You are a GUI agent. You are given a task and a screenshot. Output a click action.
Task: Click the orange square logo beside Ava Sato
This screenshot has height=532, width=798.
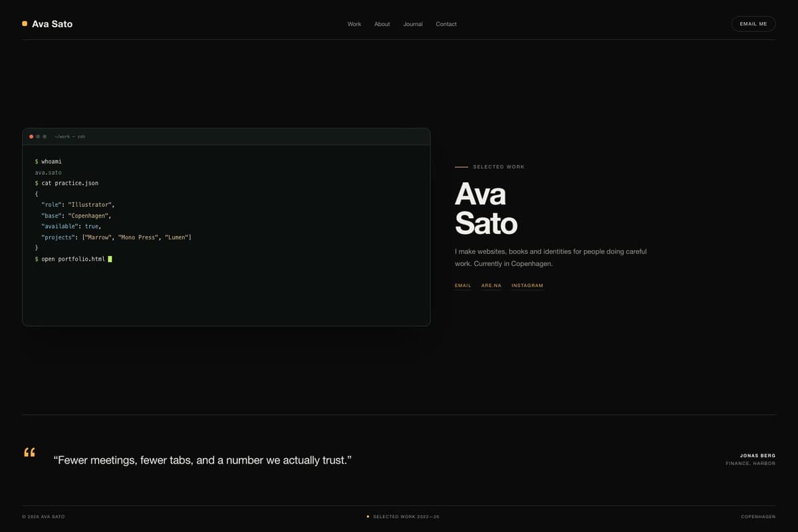(x=25, y=24)
